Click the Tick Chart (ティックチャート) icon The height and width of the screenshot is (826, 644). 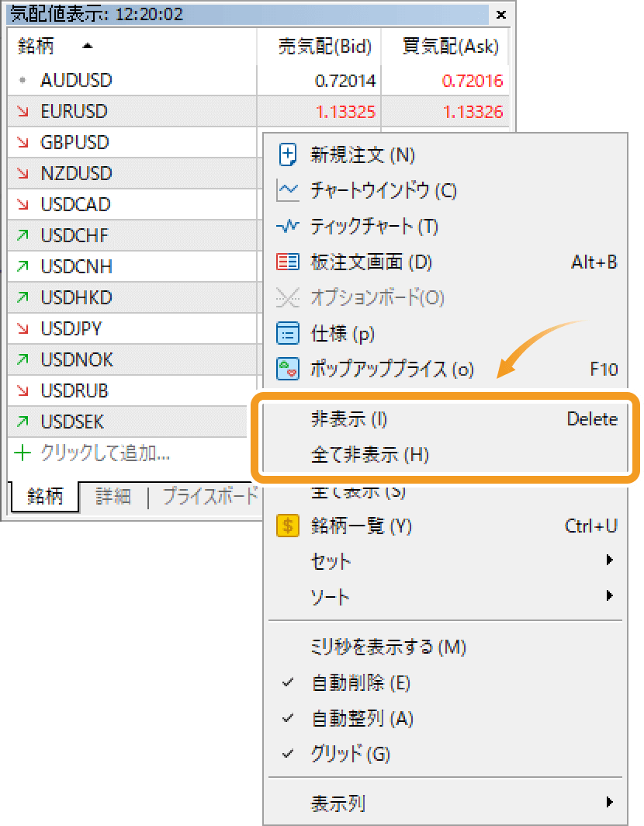[288, 227]
